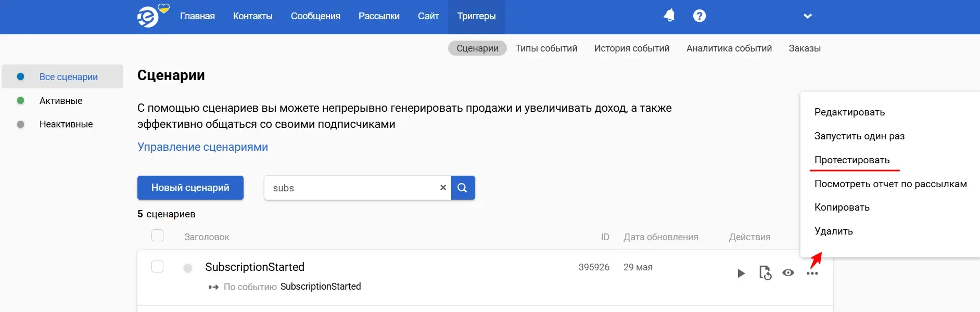Sort by ID column header
Image resolution: width=980 pixels, height=312 pixels.
605,237
